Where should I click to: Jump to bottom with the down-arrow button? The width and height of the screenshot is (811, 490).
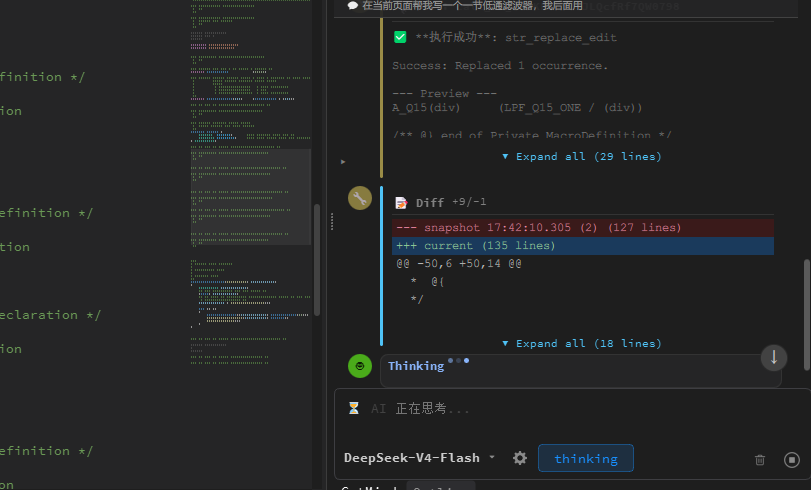[774, 358]
